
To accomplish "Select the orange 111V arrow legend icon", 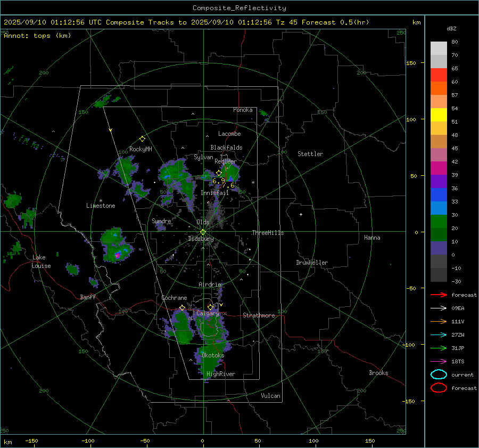I will tap(439, 321).
